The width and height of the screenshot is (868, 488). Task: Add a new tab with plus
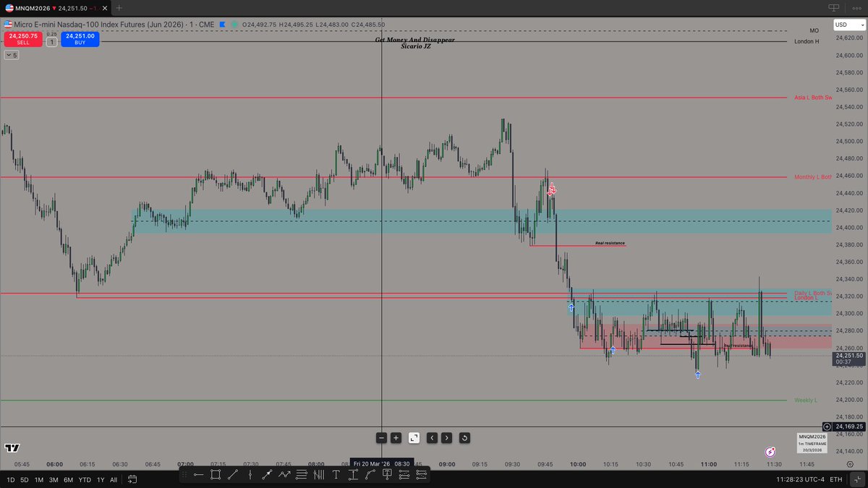pos(119,7)
